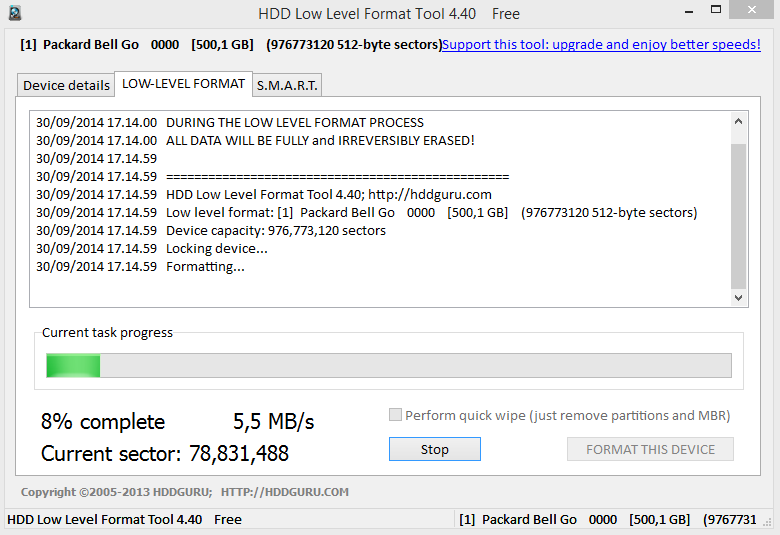
Task: Open the Device details tab
Action: [x=66, y=85]
